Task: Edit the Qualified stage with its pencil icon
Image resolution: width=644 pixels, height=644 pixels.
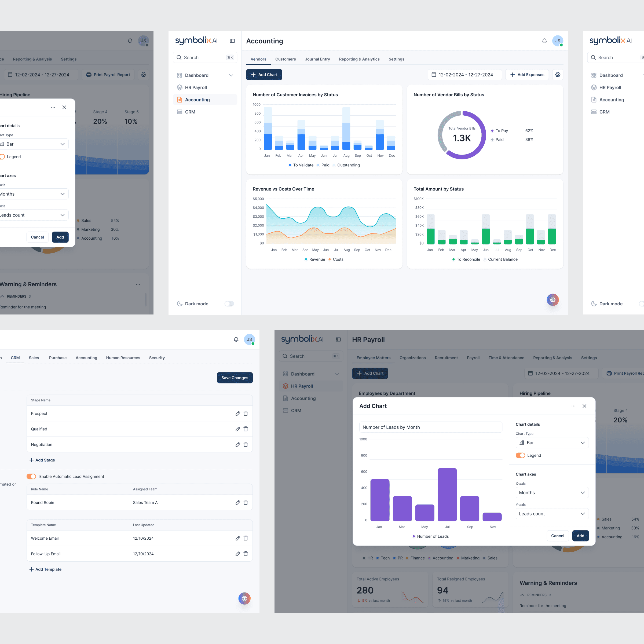Action: coord(238,429)
